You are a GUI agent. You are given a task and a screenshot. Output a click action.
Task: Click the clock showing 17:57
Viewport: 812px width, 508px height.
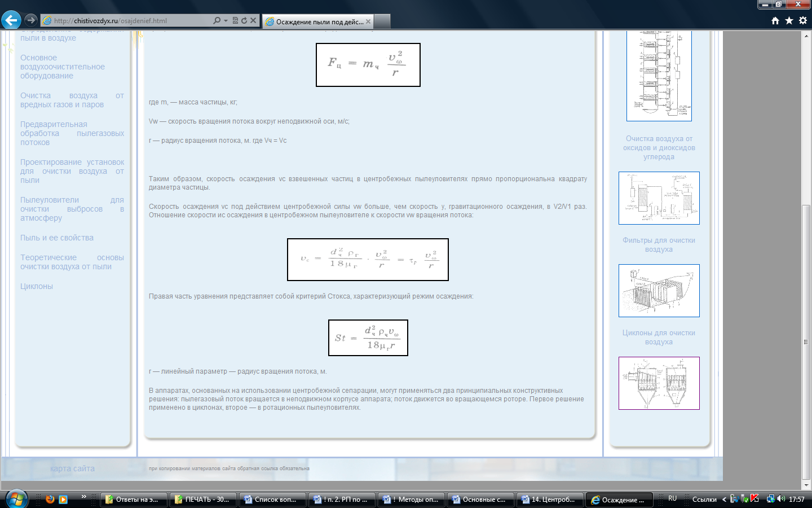pyautogui.click(x=797, y=500)
